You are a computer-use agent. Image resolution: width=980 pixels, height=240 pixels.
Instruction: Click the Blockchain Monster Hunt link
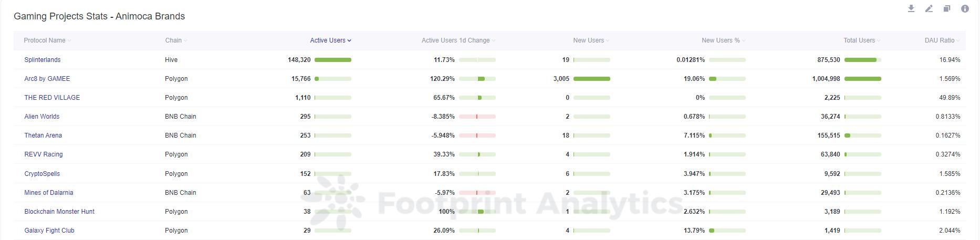click(x=59, y=212)
